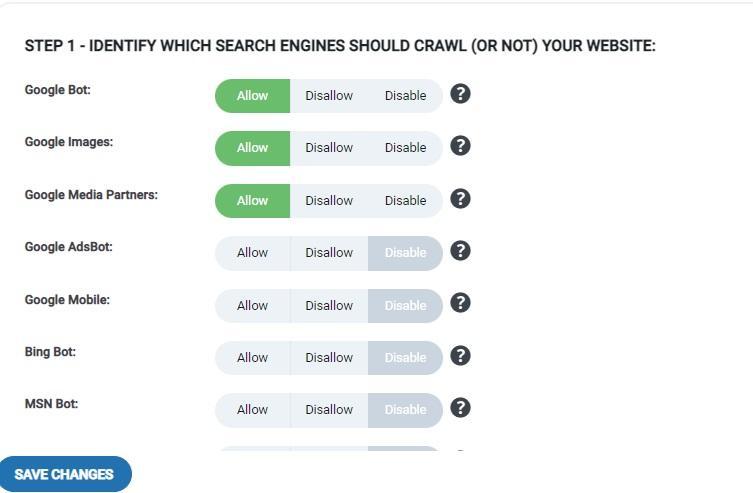Enable Allow for MSN Bot
The height and width of the screenshot is (493, 753).
(253, 410)
